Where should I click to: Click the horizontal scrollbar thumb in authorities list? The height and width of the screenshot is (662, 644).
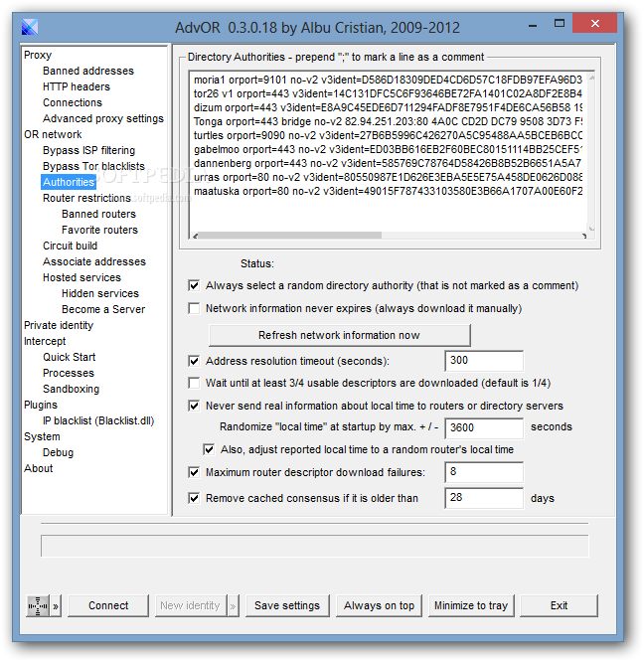(290, 236)
